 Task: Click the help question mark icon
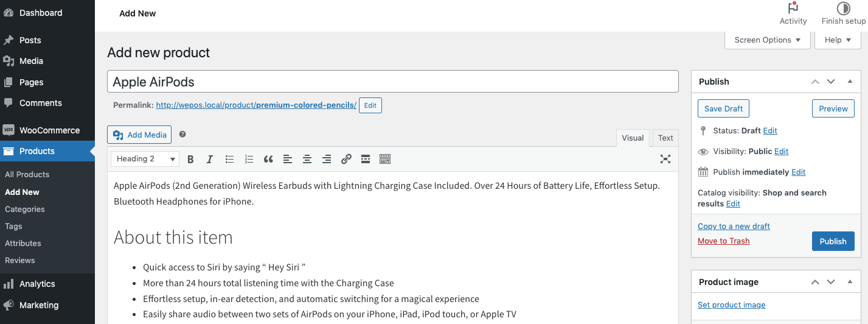(182, 135)
